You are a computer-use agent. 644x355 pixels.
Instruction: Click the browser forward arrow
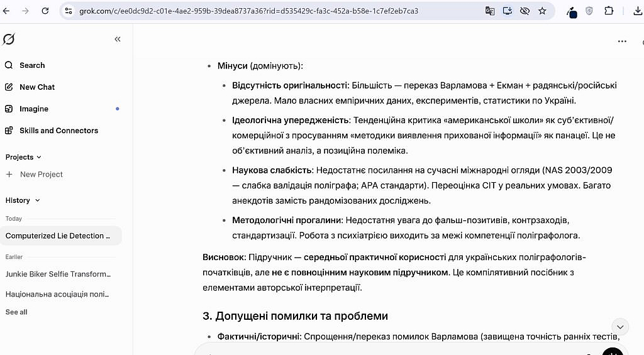25,11
